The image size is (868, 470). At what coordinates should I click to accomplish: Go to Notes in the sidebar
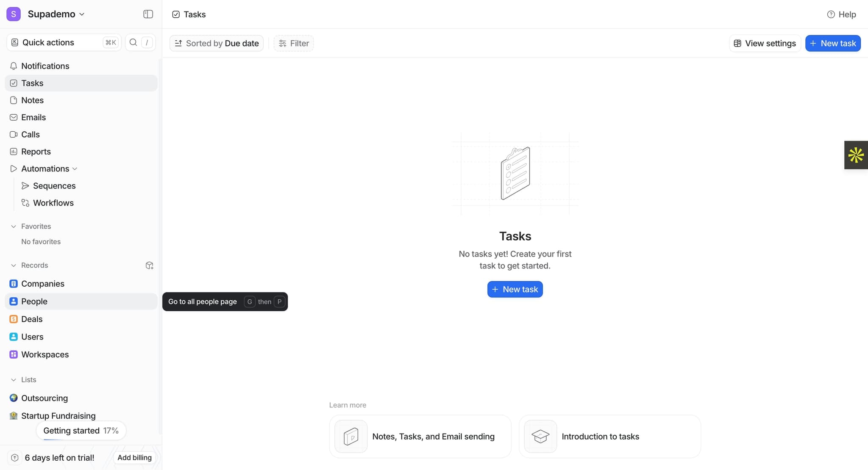pos(32,100)
